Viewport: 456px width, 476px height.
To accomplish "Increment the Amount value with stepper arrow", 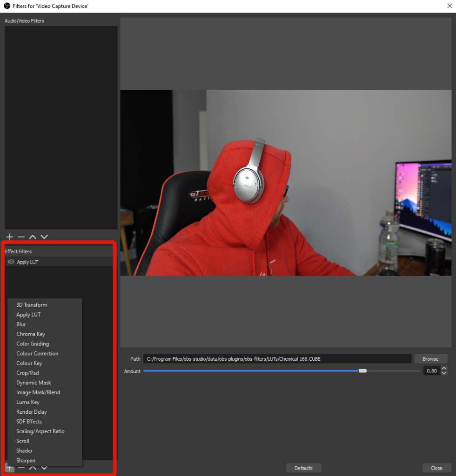I will click(x=444, y=368).
